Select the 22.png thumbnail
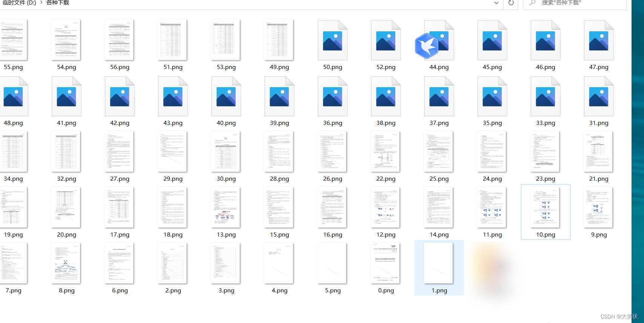644x323 pixels. click(x=385, y=151)
